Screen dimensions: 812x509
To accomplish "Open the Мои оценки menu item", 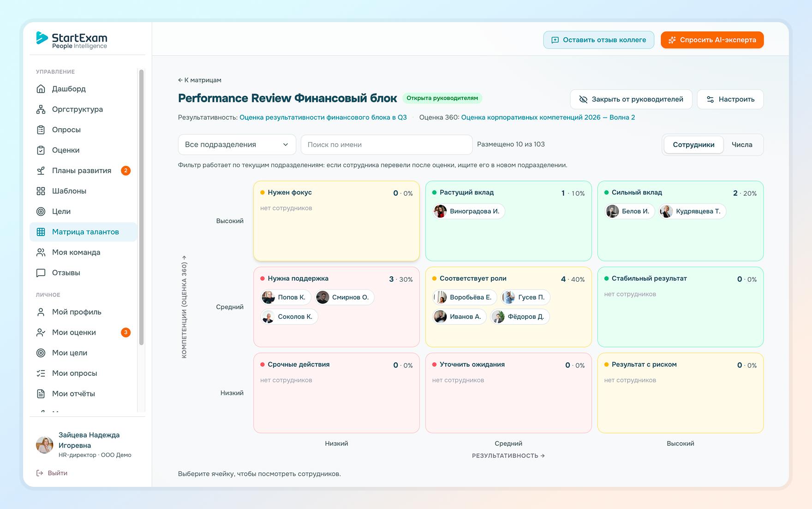I will pyautogui.click(x=83, y=332).
